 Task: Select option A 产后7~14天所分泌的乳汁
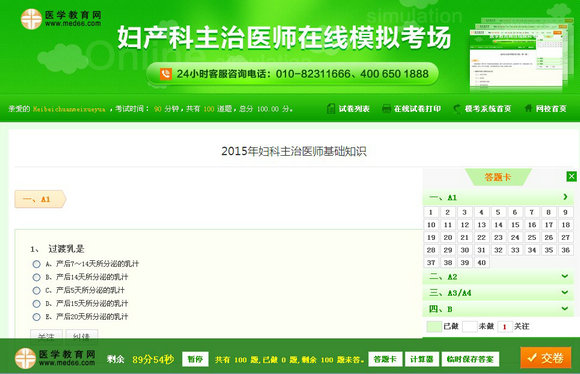click(x=36, y=264)
